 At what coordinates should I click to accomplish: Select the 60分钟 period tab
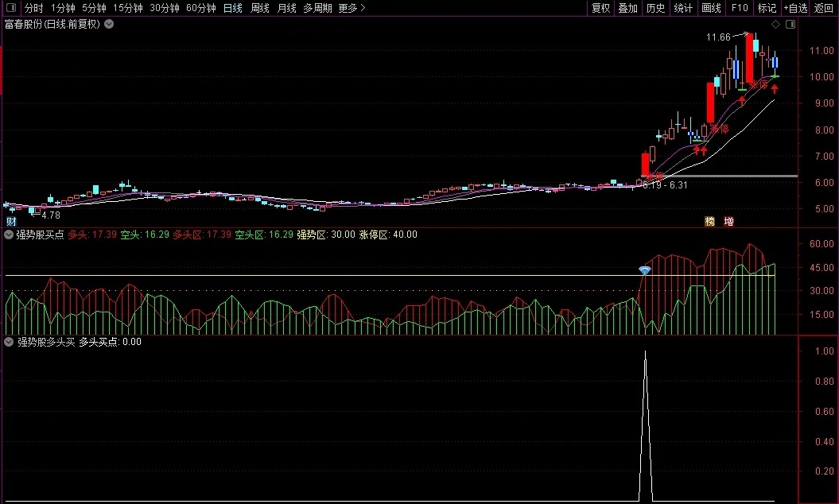coord(201,8)
